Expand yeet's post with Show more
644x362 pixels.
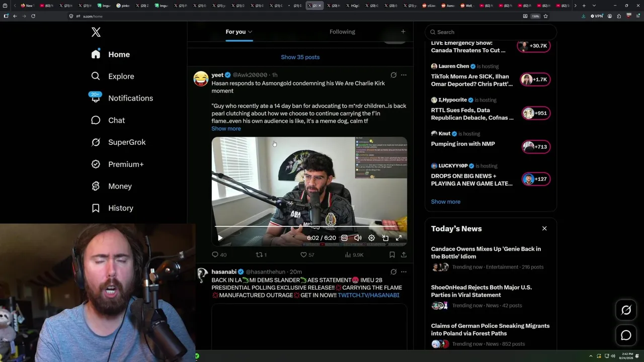coord(226,129)
